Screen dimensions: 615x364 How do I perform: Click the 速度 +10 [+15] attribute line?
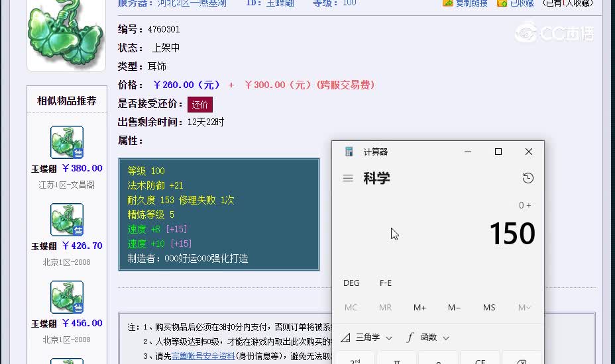click(x=159, y=244)
